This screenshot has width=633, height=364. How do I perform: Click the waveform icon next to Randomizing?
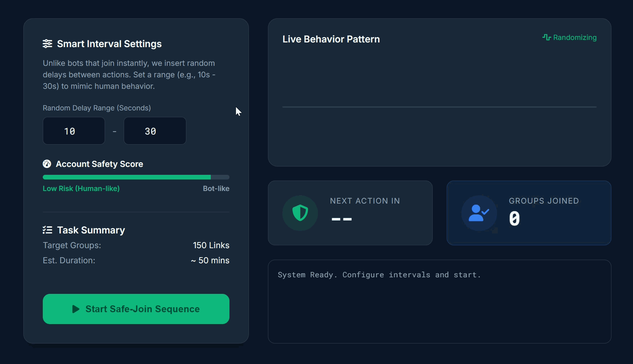[547, 37]
